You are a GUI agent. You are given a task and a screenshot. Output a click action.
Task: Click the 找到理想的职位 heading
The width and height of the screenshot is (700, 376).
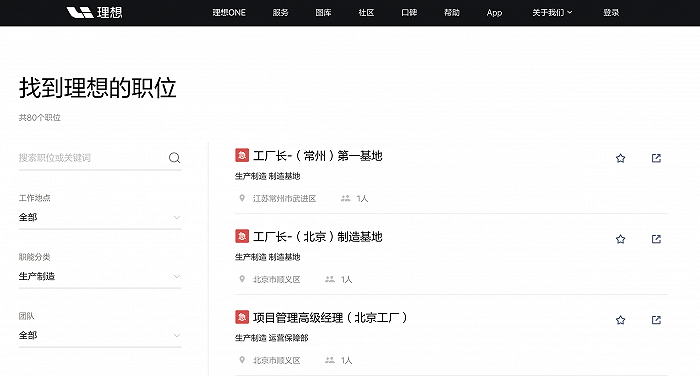pos(97,88)
